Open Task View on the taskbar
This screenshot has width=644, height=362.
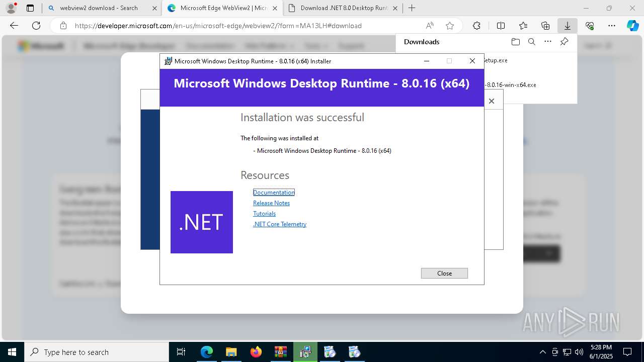click(181, 352)
